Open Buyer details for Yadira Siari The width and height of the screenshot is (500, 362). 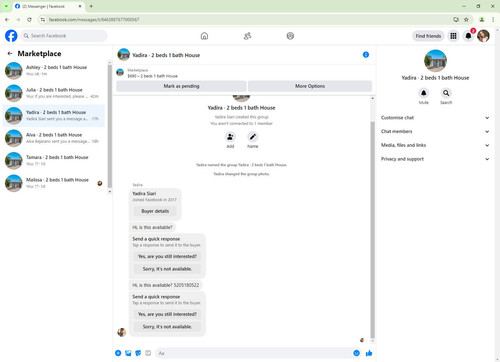155,211
